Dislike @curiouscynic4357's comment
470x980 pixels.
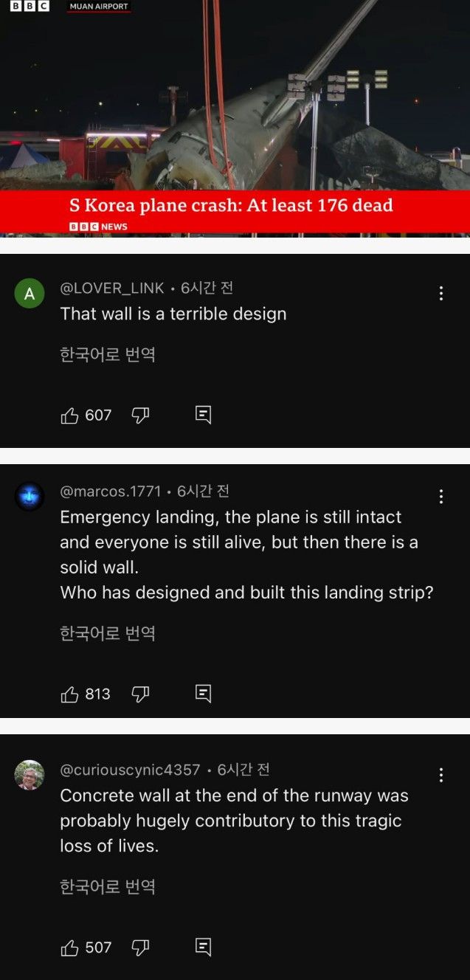(x=139, y=947)
